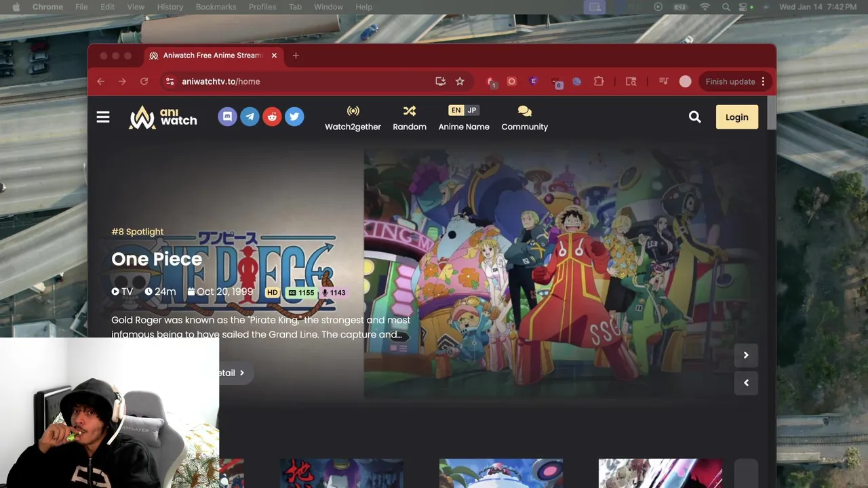868x488 pixels.
Task: Open the extensions puzzle icon
Action: pyautogui.click(x=599, y=81)
